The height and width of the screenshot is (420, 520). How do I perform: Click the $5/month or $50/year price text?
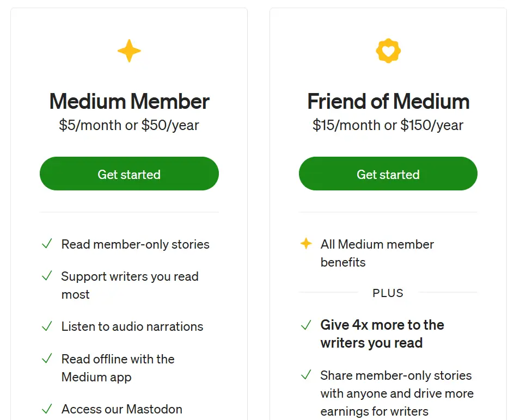(129, 125)
